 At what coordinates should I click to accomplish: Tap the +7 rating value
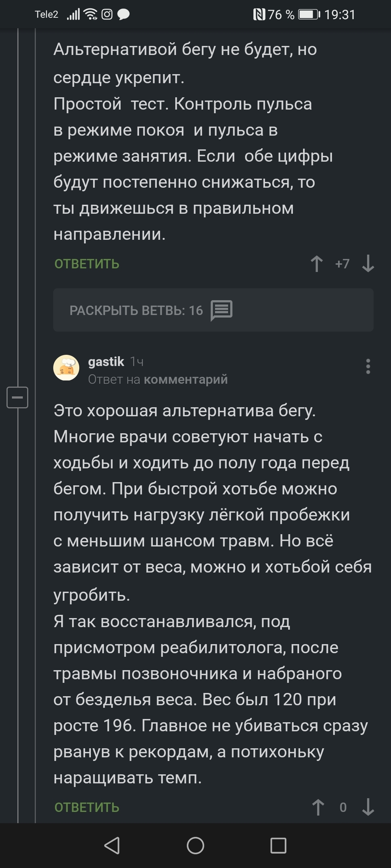coord(342,264)
